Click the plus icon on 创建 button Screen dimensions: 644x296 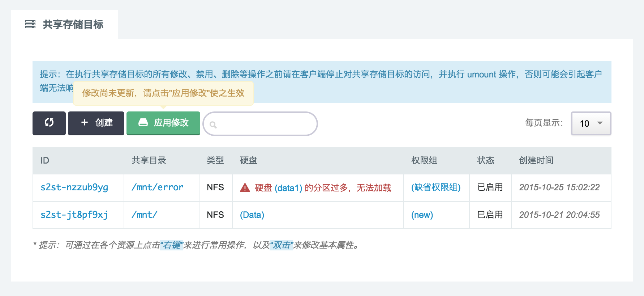point(85,123)
